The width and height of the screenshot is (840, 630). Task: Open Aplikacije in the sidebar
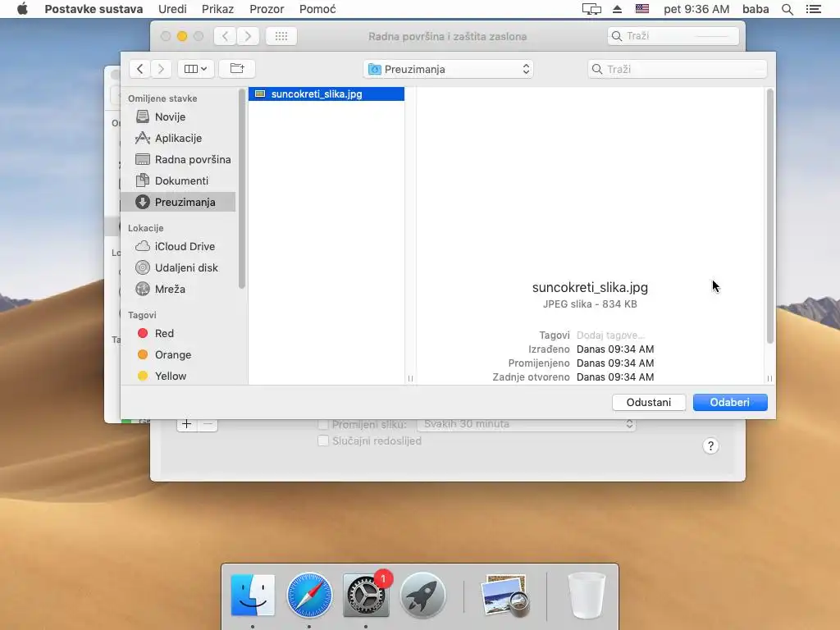point(178,138)
